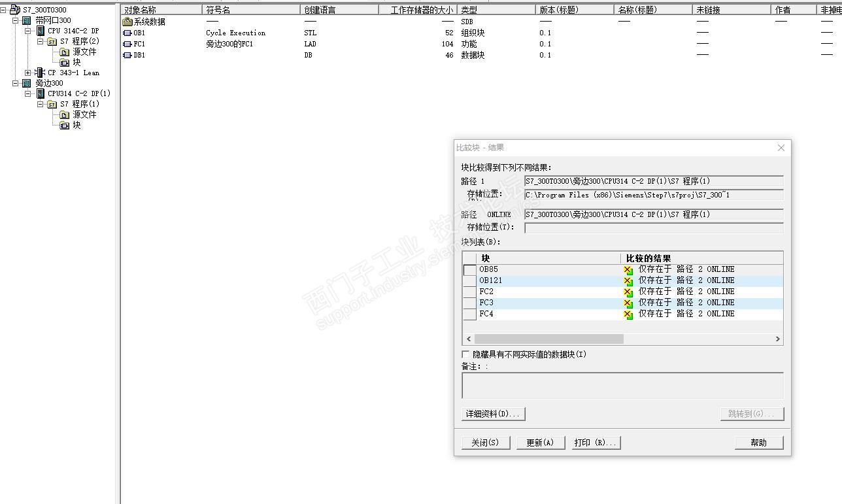Click the S7 程序(2) program icon
The width and height of the screenshot is (842, 504).
[52, 41]
